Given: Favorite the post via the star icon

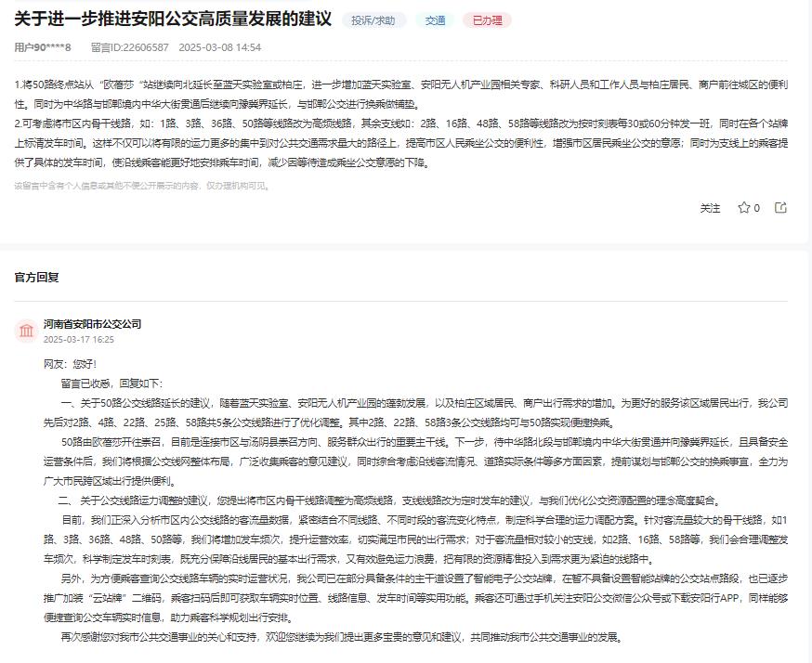Looking at the screenshot, I should coord(746,209).
